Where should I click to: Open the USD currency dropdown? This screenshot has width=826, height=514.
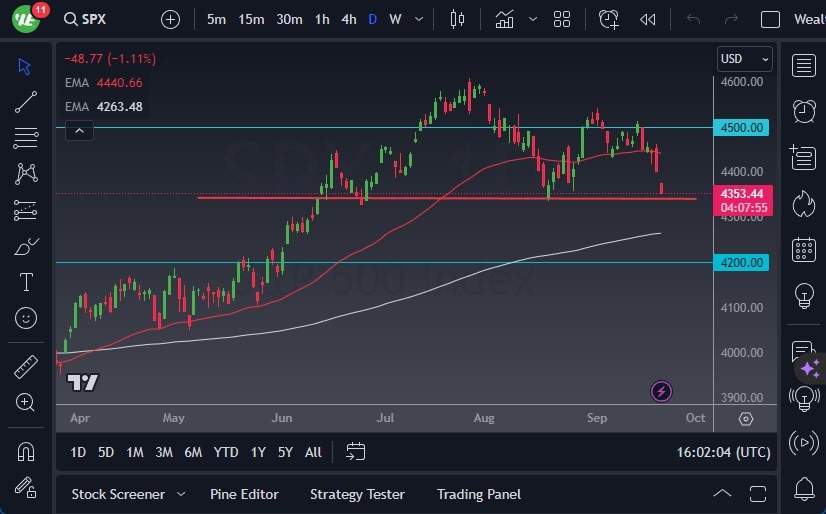pyautogui.click(x=745, y=59)
